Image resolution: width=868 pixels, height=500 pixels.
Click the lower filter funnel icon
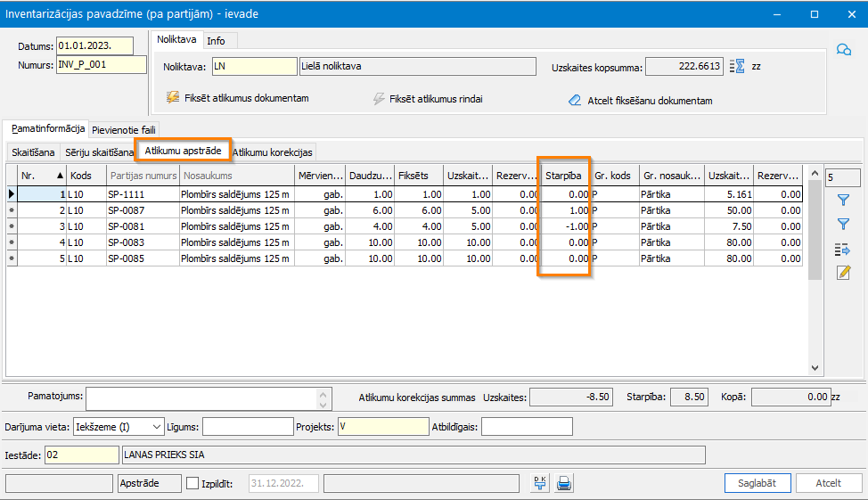[843, 224]
